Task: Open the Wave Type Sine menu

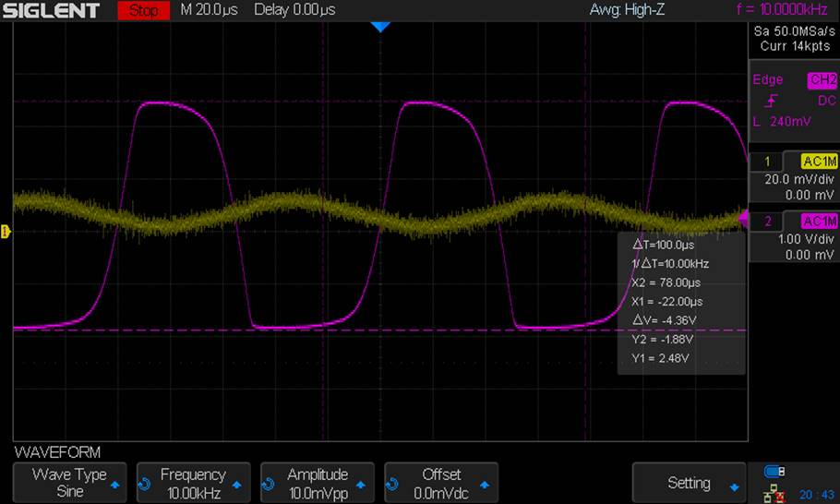Action: pyautogui.click(x=69, y=483)
